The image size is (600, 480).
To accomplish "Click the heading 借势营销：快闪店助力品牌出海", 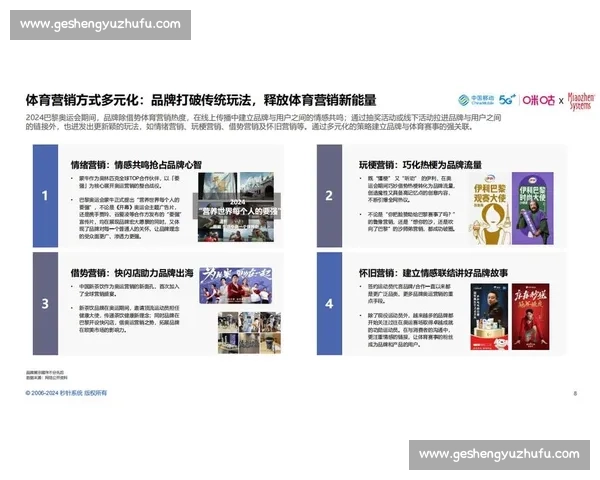I will point(132,273).
